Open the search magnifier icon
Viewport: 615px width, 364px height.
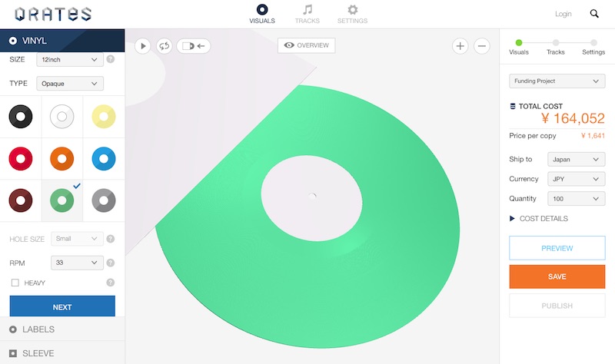[x=594, y=14]
